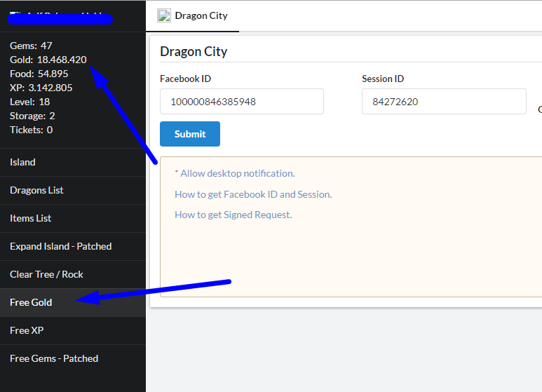
Task: Select Expand Island - Patched option
Action: (73, 246)
